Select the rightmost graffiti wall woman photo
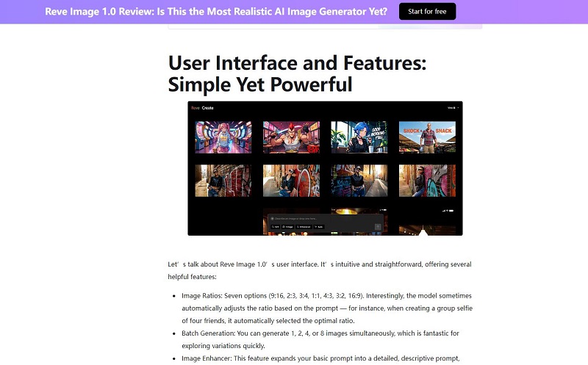 (426, 181)
